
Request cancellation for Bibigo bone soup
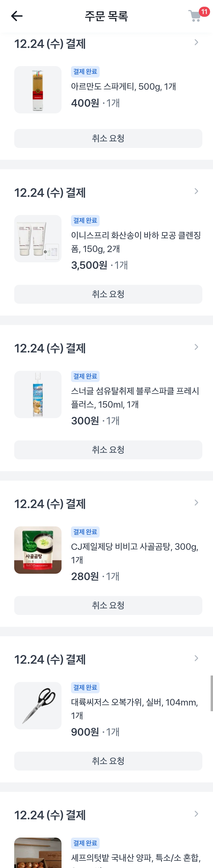click(x=108, y=605)
